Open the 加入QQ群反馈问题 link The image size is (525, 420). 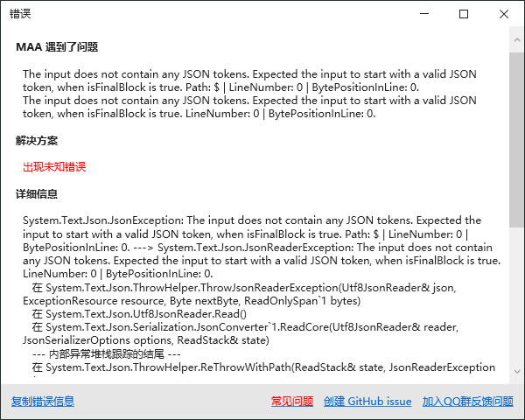pos(467,401)
